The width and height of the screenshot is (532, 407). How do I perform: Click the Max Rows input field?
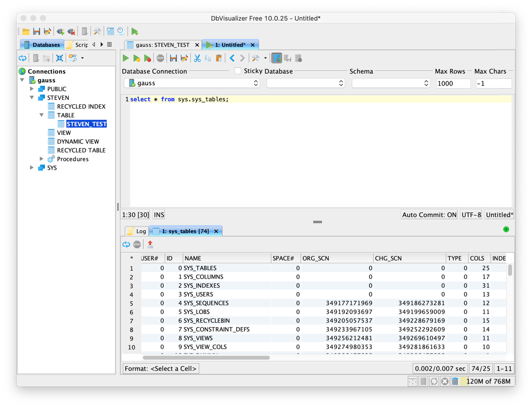453,83
